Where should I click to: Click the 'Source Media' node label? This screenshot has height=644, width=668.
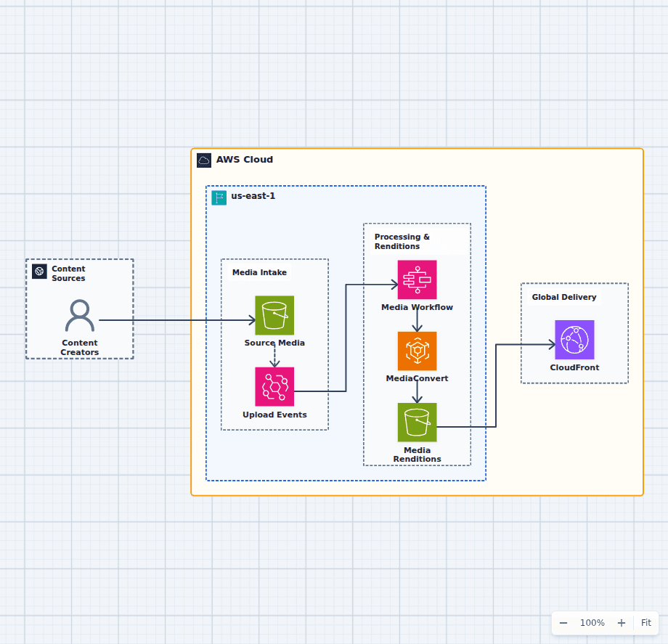pos(274,343)
